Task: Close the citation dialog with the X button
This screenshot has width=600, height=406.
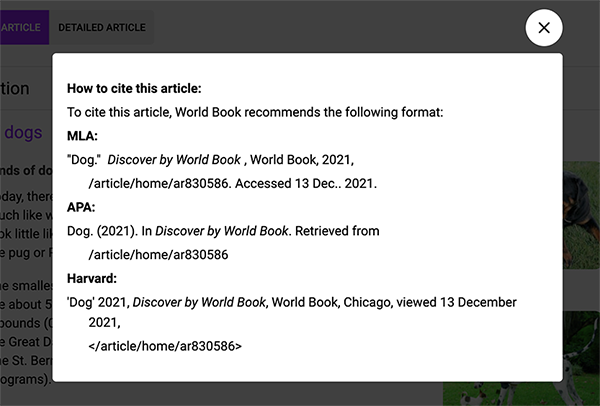Action: tap(544, 28)
